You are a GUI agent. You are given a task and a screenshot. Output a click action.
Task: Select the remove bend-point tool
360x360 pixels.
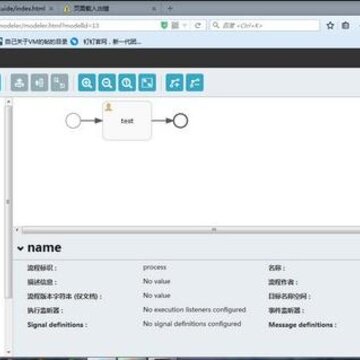tap(195, 83)
